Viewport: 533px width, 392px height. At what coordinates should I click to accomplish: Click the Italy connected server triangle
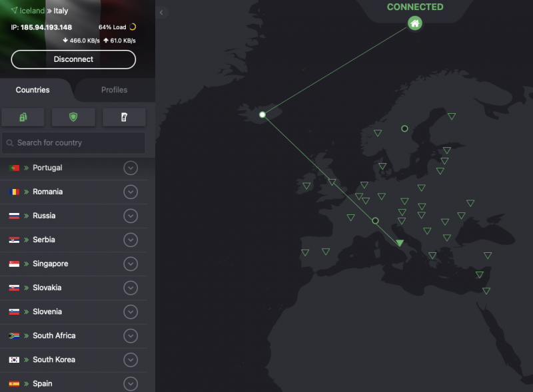pyautogui.click(x=400, y=242)
